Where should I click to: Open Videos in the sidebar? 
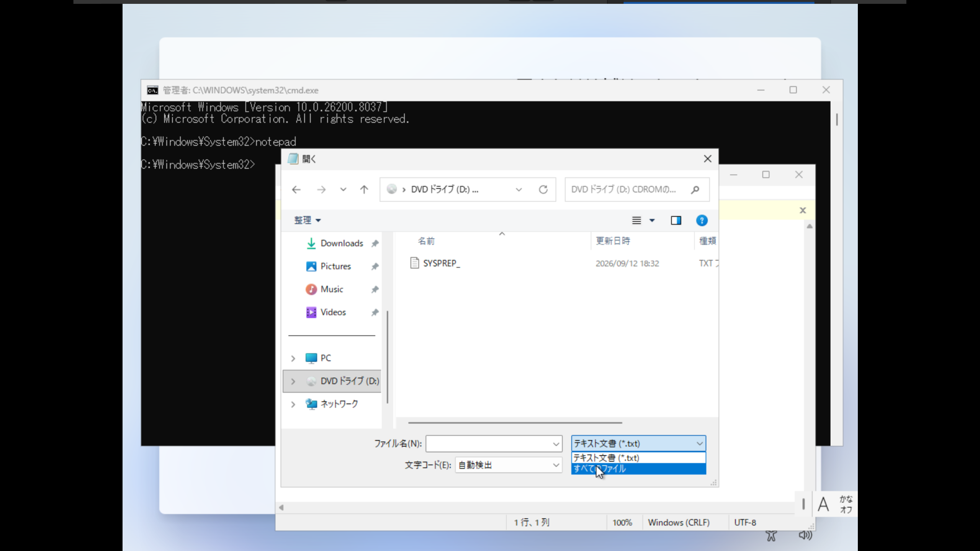tap(333, 312)
